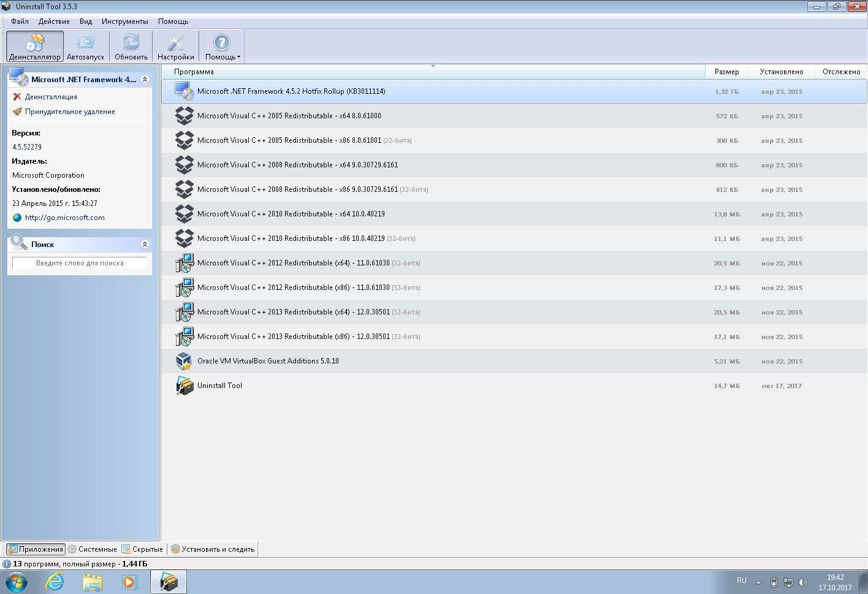Screen dimensions: 868x594
Task: Open Windows Media Player from the taskbar
Action: pyautogui.click(x=130, y=582)
